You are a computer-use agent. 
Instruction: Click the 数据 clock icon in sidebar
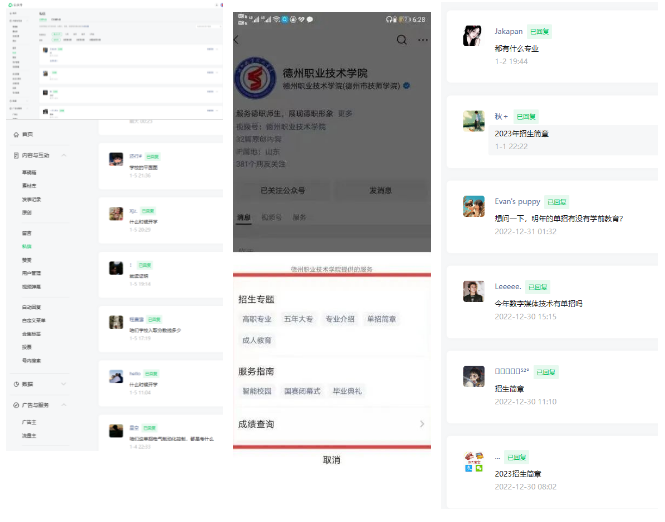point(14,383)
